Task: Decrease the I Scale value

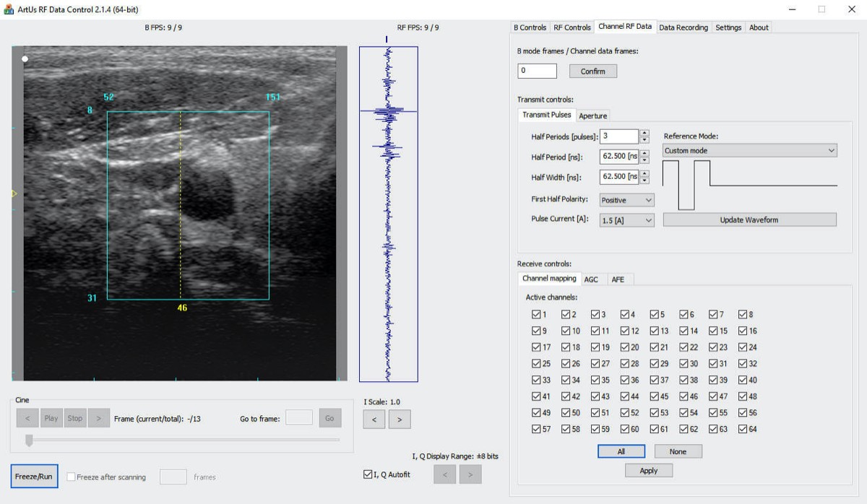Action: click(374, 419)
